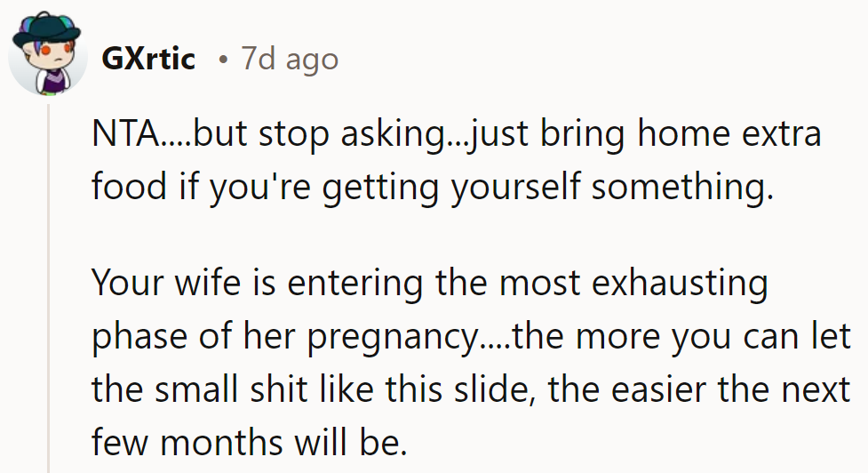This screenshot has width=868, height=473.
Task: Click the word "phase" in the comment
Action: (139, 338)
